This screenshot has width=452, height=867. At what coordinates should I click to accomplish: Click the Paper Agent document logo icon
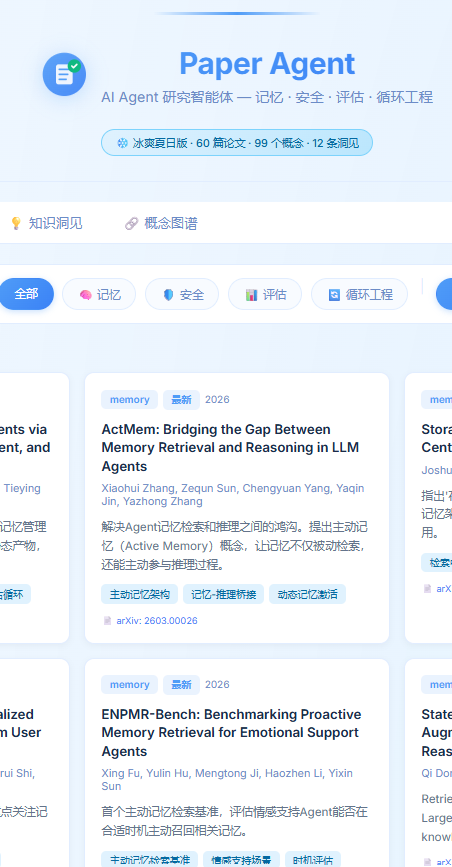tap(64, 74)
